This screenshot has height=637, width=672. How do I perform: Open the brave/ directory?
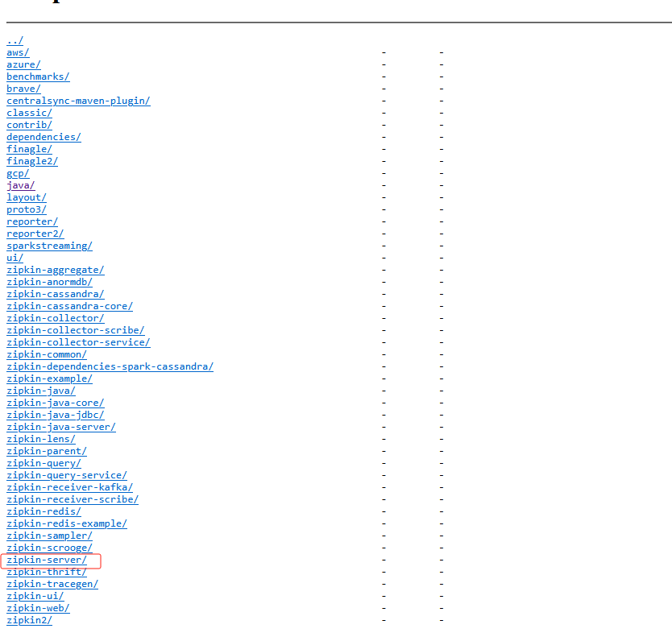[23, 89]
